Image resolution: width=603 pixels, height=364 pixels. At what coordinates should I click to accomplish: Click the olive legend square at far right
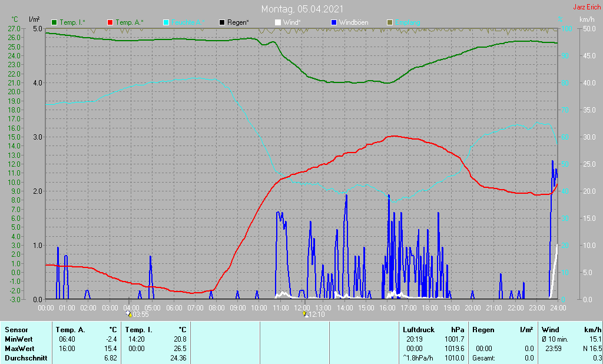click(x=389, y=22)
